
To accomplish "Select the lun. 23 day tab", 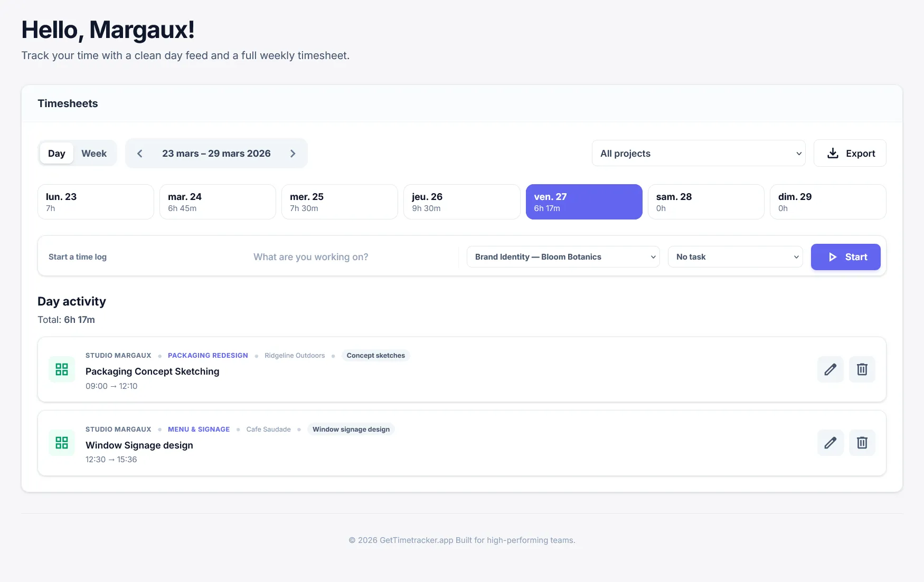I will [96, 202].
